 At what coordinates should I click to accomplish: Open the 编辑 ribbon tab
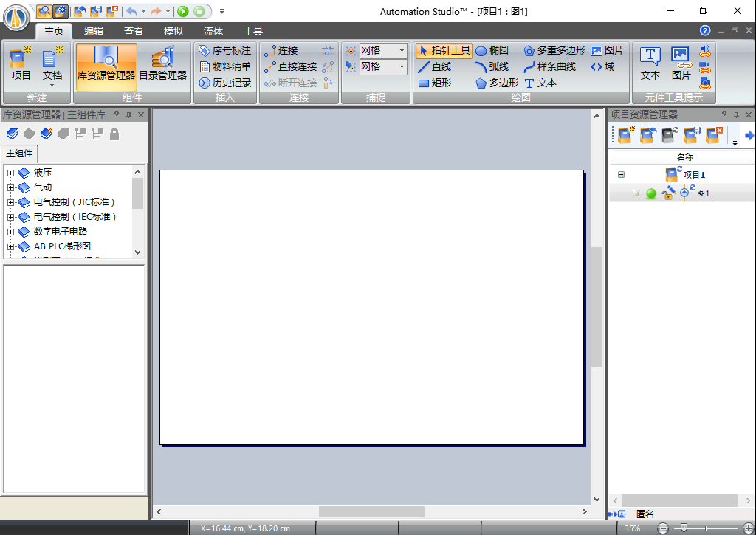[93, 31]
